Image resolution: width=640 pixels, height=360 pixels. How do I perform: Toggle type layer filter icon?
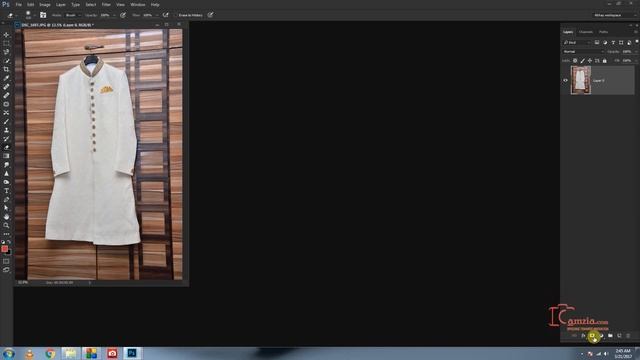coord(613,42)
